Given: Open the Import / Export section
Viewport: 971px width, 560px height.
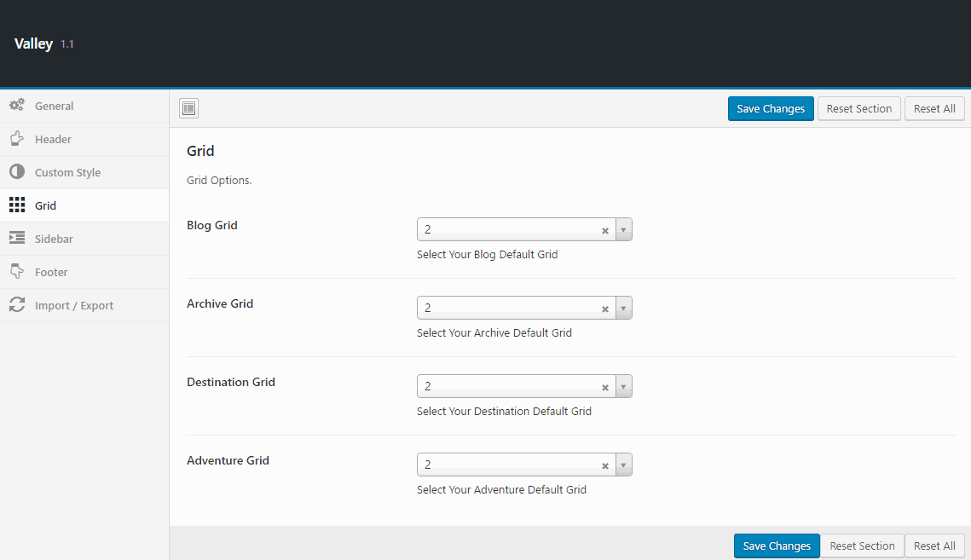Looking at the screenshot, I should pos(73,305).
